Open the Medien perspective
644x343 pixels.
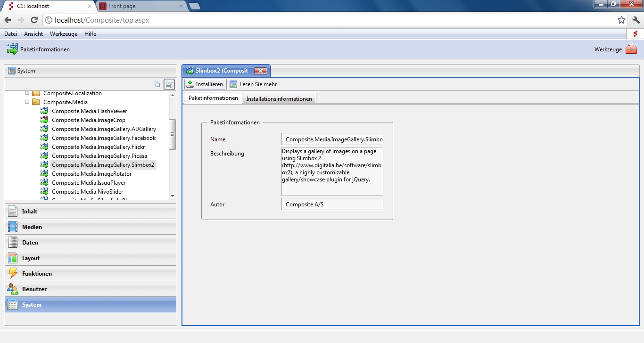(32, 227)
